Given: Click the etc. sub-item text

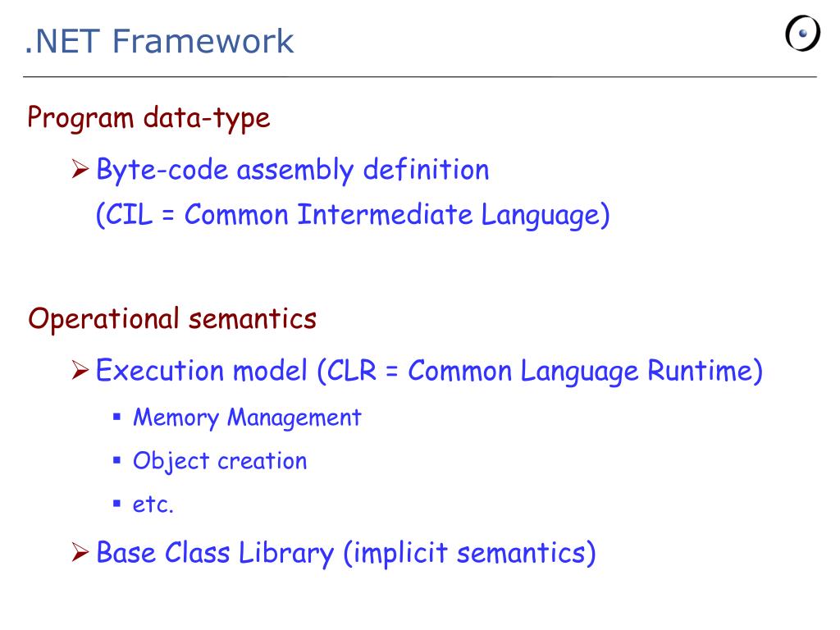Looking at the screenshot, I should click(x=153, y=504).
